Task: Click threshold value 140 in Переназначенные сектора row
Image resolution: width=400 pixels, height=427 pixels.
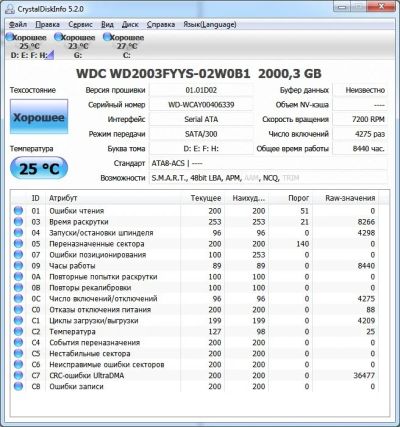Action: click(x=303, y=244)
